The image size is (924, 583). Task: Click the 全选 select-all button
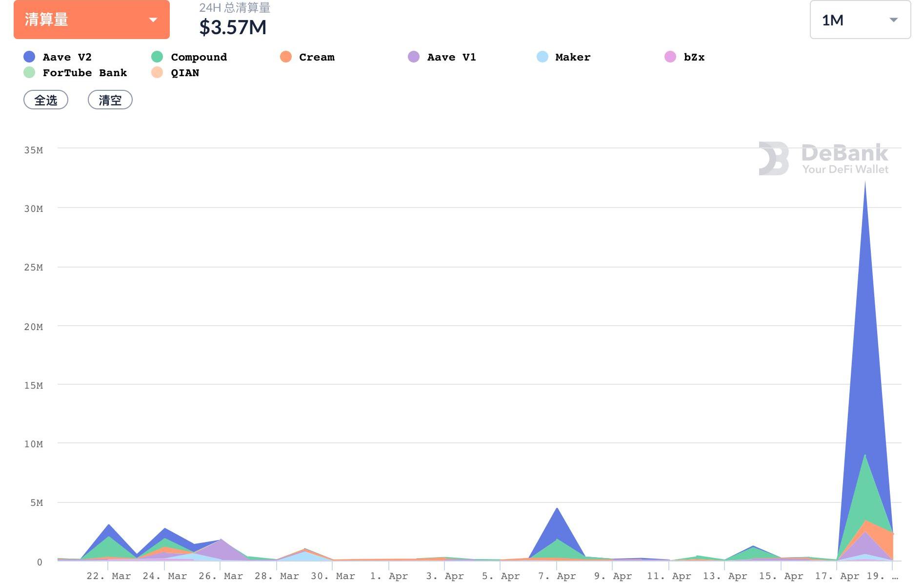[x=46, y=100]
